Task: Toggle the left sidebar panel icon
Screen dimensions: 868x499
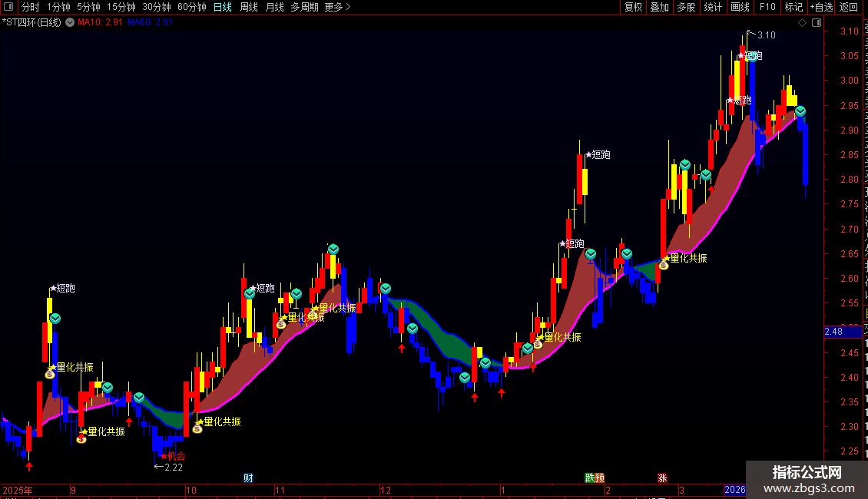Action: 8,7
